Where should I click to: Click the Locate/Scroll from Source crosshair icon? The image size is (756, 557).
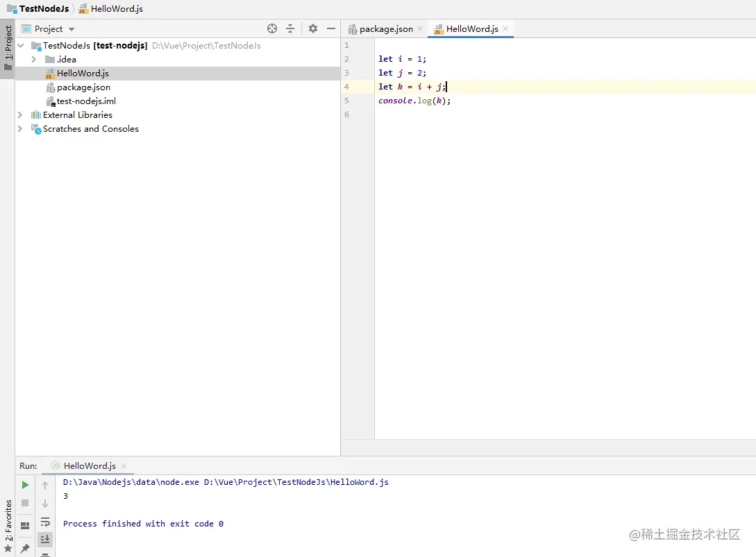click(272, 28)
